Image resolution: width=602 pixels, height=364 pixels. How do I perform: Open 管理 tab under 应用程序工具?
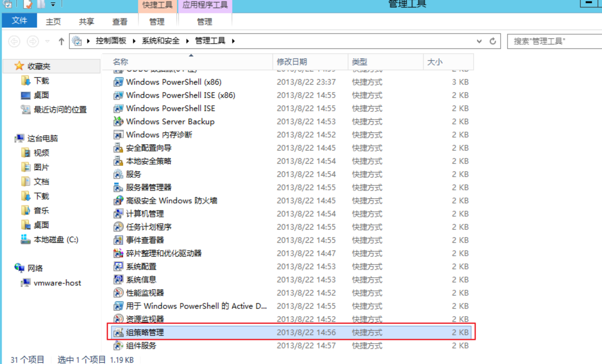coord(205,22)
